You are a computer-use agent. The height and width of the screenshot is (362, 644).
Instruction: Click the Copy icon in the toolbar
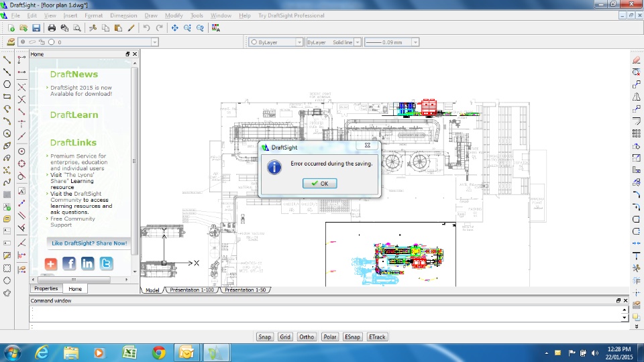tap(105, 28)
